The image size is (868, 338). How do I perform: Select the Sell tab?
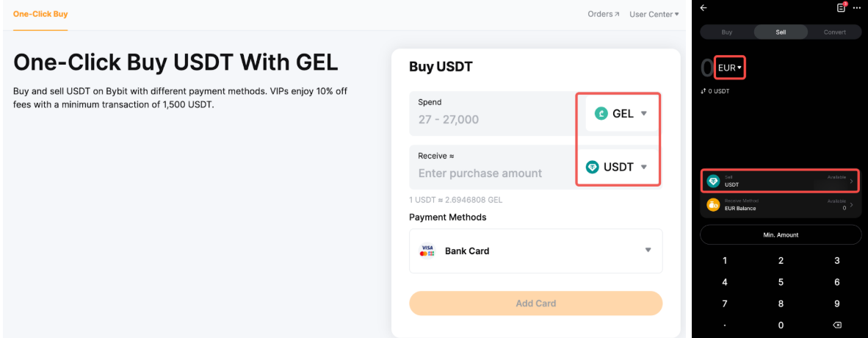point(781,32)
